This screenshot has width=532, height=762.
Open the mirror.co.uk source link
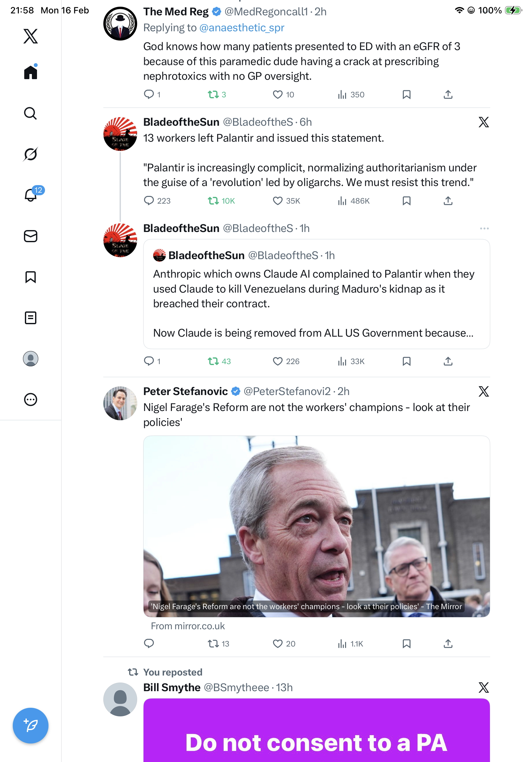tap(188, 626)
